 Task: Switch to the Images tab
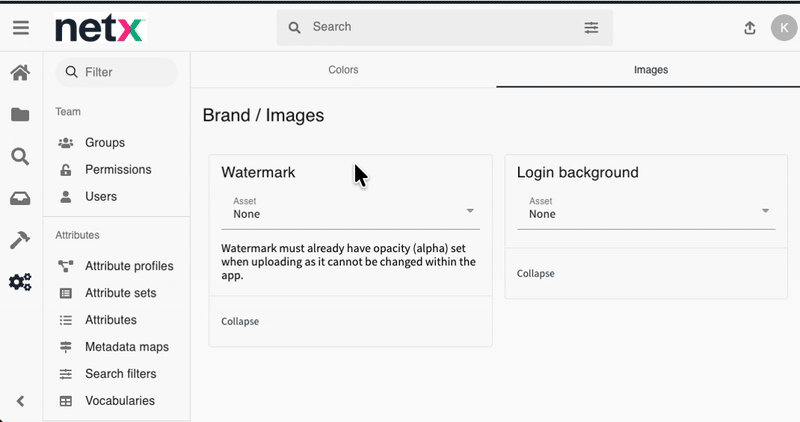(x=651, y=70)
